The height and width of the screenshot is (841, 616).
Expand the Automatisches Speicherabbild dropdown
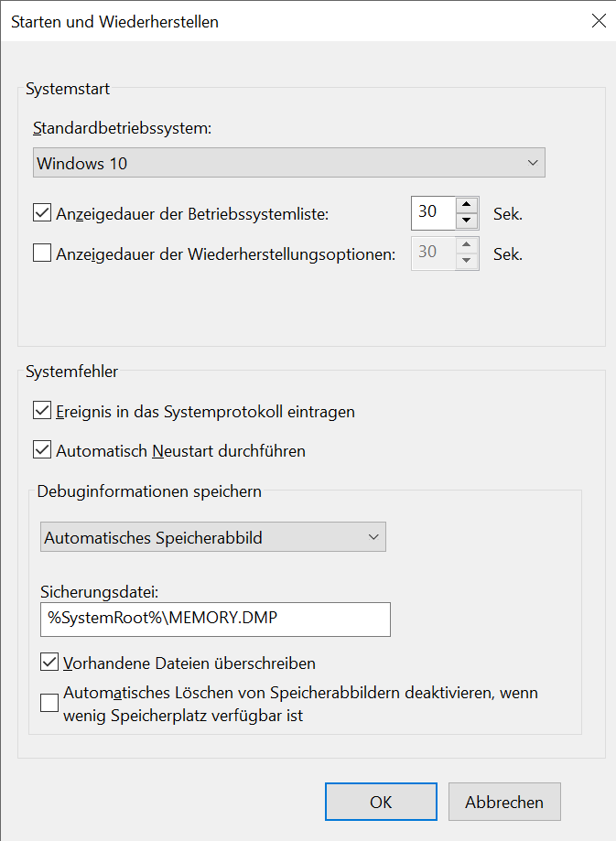click(x=214, y=537)
